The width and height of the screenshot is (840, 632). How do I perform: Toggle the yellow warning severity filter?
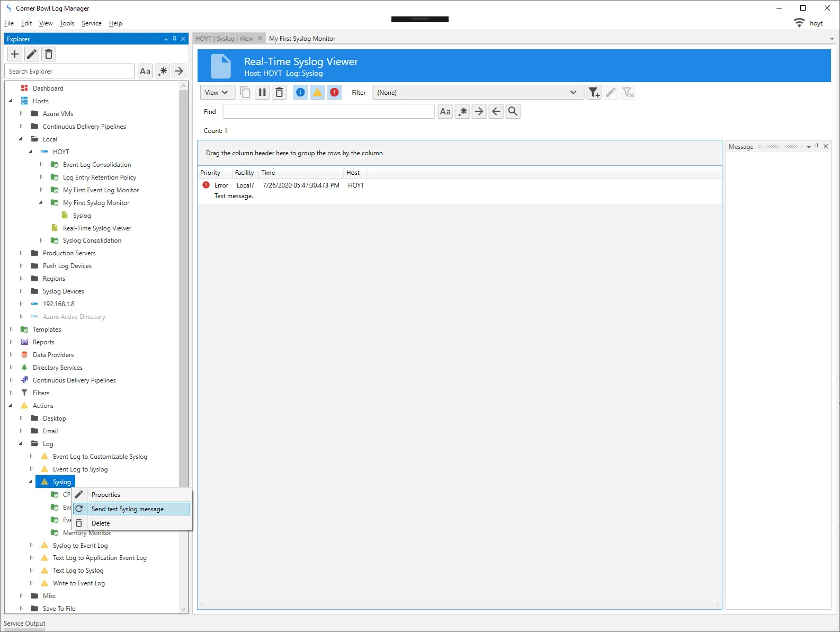click(x=317, y=92)
